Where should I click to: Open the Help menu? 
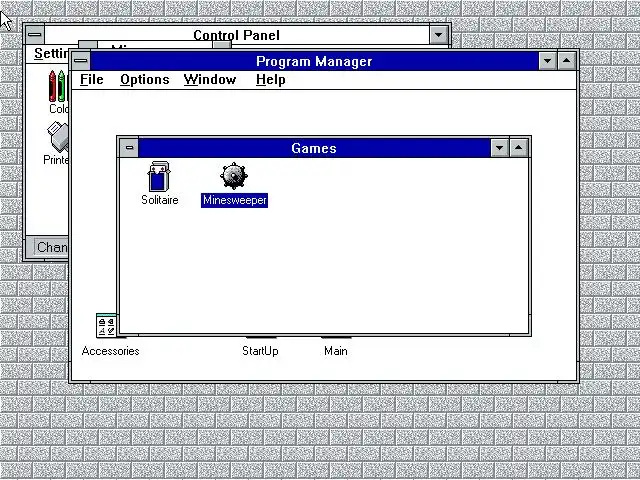pyautogui.click(x=271, y=80)
